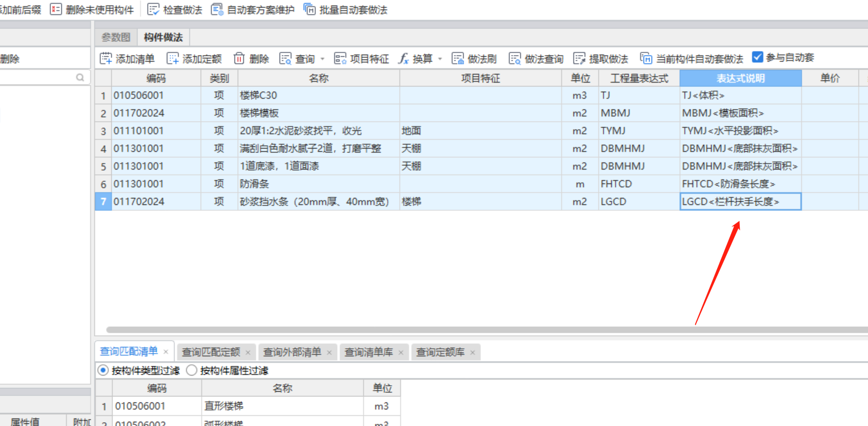Screen dimensions: 868x426
Task: Select 按构件属性过滤 radio button
Action: pos(192,370)
